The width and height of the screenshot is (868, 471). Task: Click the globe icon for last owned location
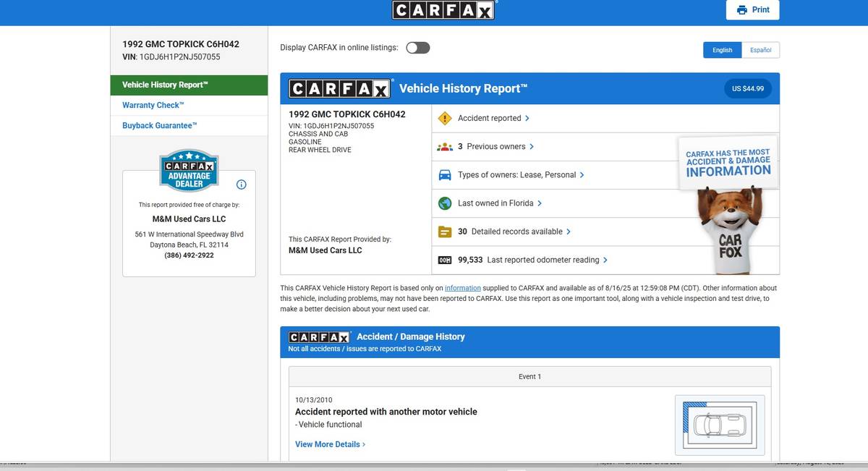coord(445,203)
